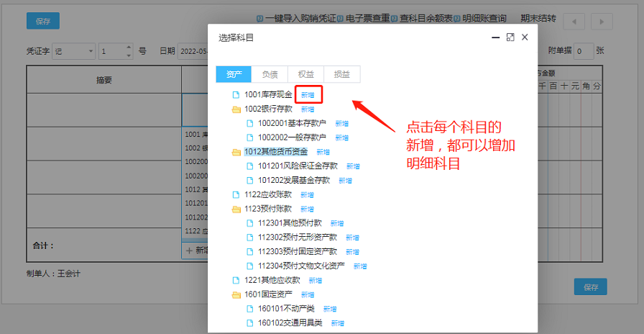Click the file icon beside 1001库存现金

[236, 95]
